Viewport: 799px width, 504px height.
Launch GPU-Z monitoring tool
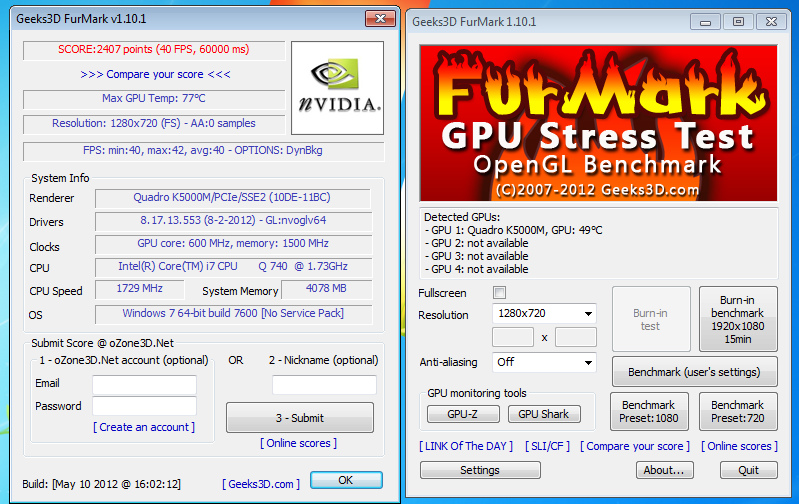pyautogui.click(x=463, y=414)
